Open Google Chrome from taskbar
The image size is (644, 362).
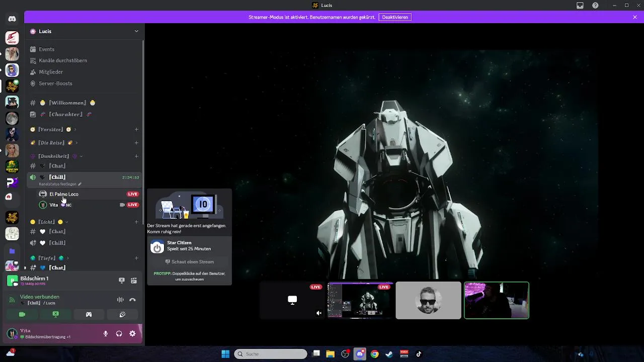(x=375, y=354)
